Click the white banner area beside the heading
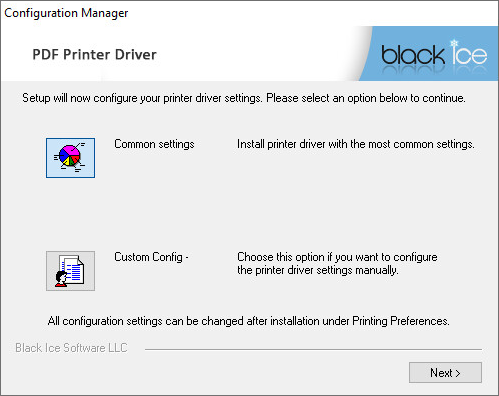 [253, 53]
